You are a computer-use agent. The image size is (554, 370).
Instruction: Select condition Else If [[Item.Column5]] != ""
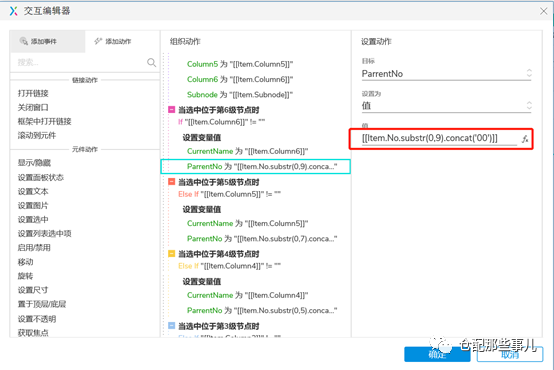(x=229, y=194)
